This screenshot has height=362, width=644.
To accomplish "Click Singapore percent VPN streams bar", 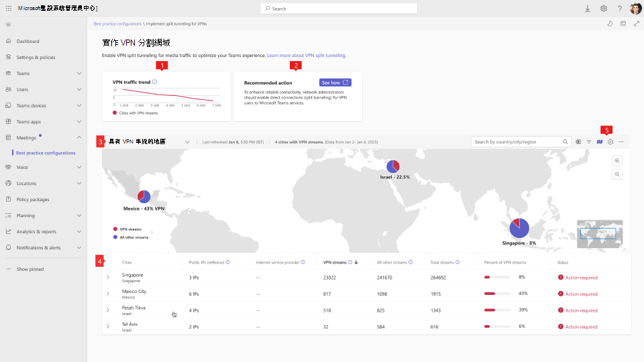I will 497,277.
